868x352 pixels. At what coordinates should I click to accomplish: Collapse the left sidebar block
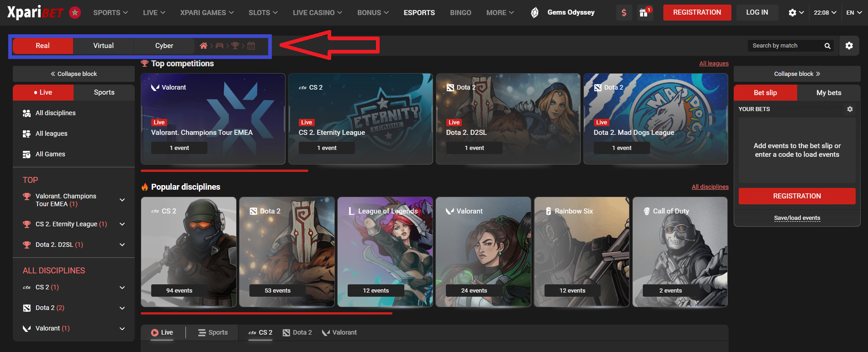tap(74, 74)
